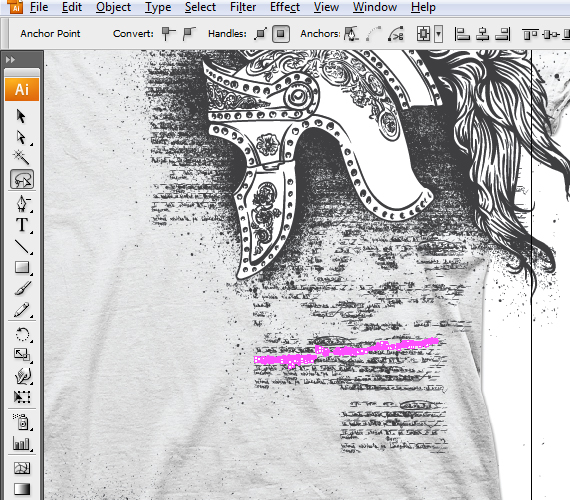Convert selected anchor points to corner
The height and width of the screenshot is (500, 570).
point(168,34)
